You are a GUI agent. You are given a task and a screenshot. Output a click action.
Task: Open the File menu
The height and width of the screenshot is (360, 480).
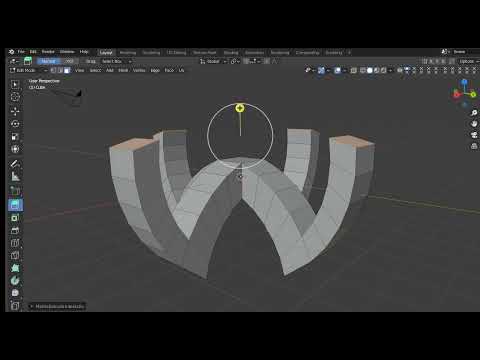21,52
